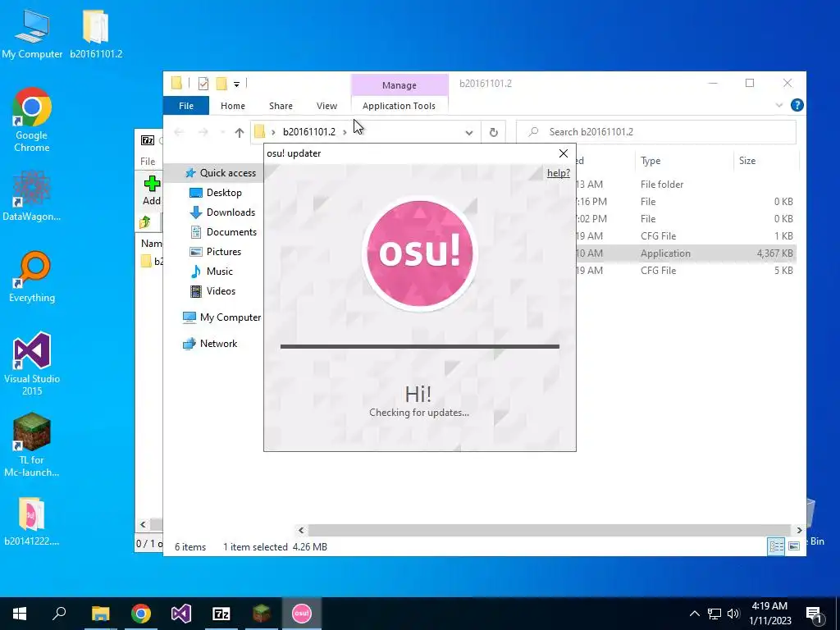
Task: Go up one folder level
Action: tap(239, 132)
